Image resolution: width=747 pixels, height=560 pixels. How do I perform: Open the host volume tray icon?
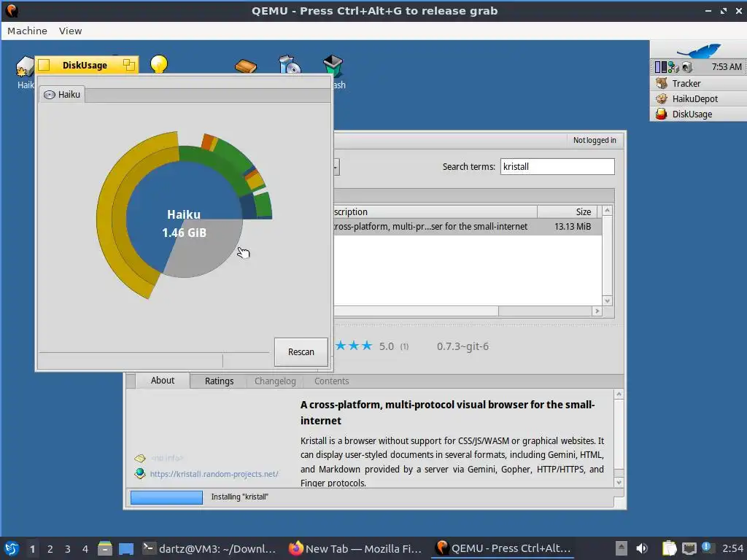pyautogui.click(x=642, y=548)
